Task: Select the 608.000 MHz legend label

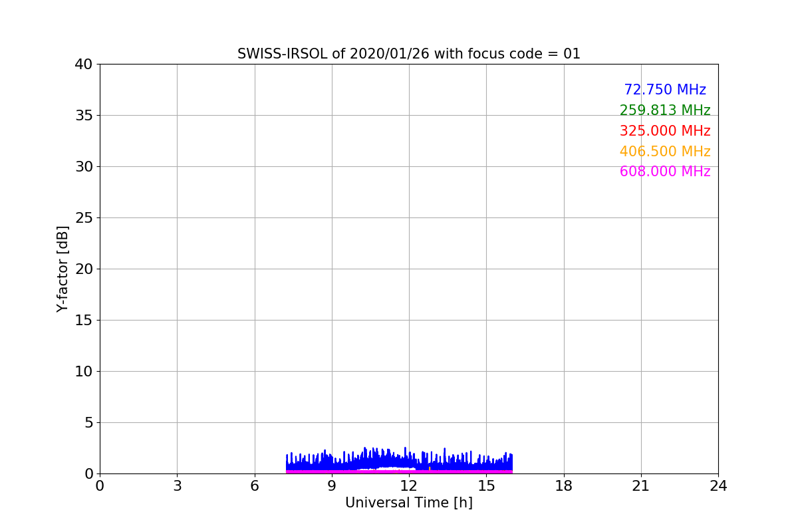Action: pyautogui.click(x=665, y=172)
